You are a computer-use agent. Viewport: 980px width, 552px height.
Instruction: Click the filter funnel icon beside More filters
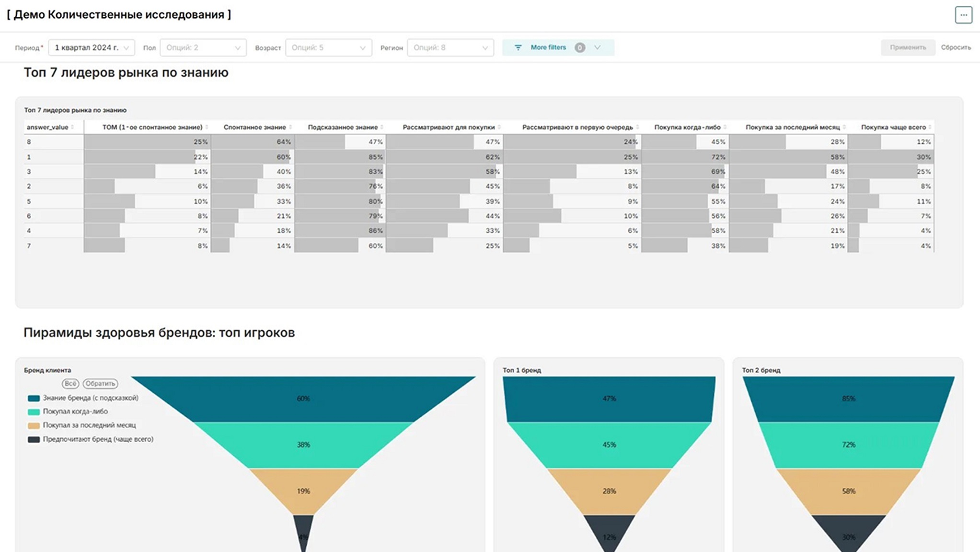point(518,47)
